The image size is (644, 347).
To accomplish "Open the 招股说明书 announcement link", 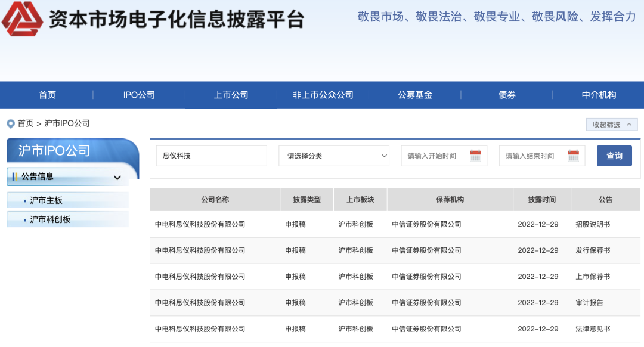I will pyautogui.click(x=593, y=224).
